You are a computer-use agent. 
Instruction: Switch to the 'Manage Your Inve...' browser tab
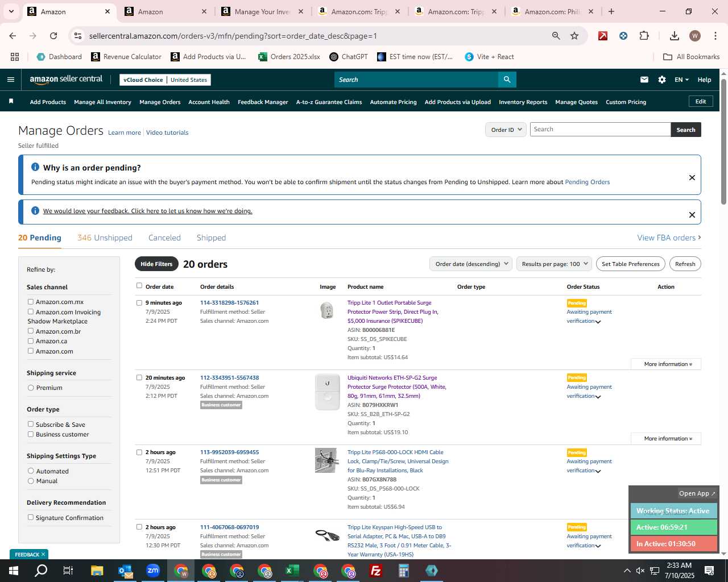pos(262,11)
